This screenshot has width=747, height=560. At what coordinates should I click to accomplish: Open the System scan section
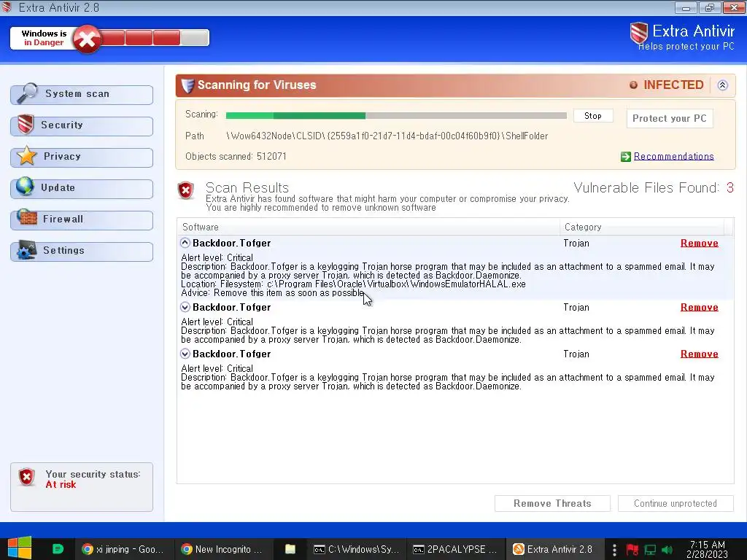(82, 95)
